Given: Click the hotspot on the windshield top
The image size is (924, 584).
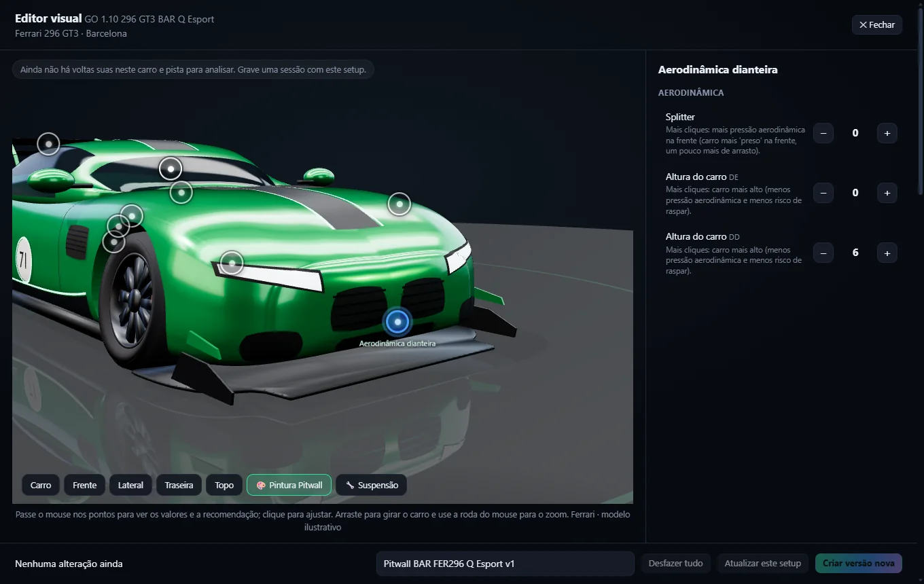Looking at the screenshot, I should 171,168.
